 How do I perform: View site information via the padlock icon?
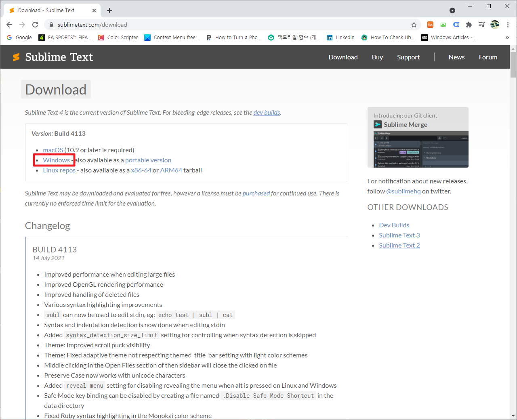(51, 25)
